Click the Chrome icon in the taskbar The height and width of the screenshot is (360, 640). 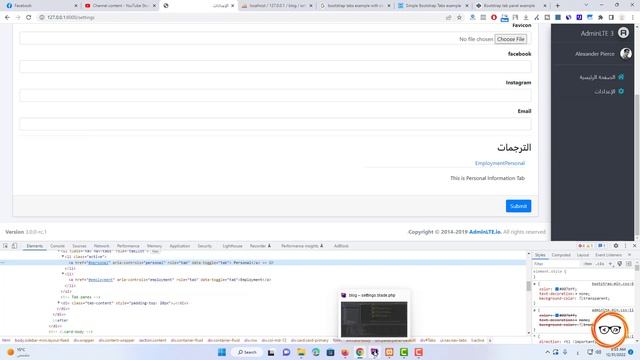360,352
